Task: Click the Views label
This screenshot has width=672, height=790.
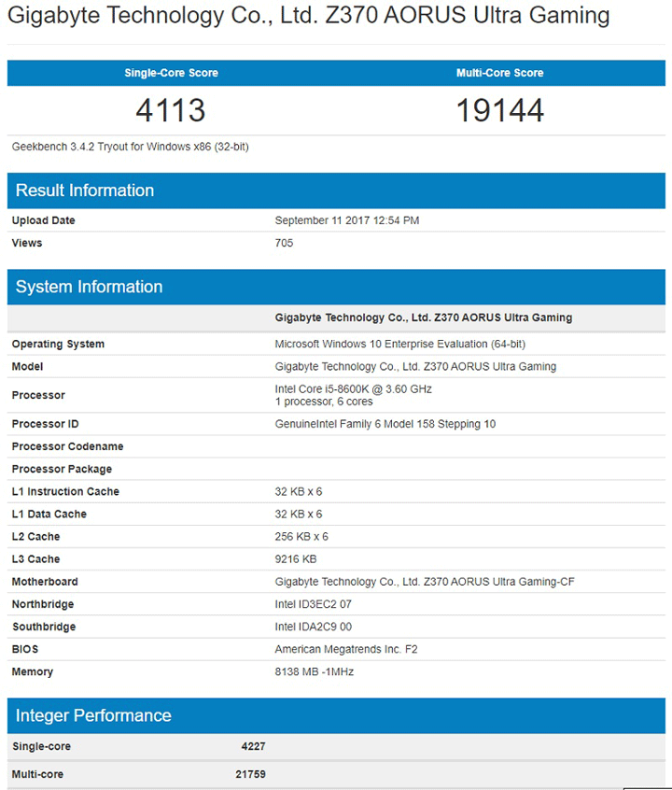Action: [27, 243]
